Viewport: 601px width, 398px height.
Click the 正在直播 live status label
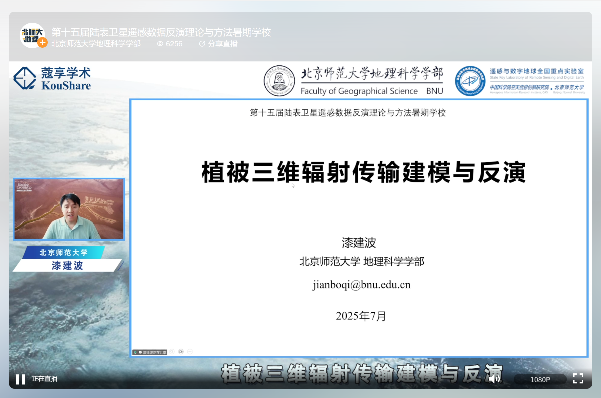[x=44, y=379]
